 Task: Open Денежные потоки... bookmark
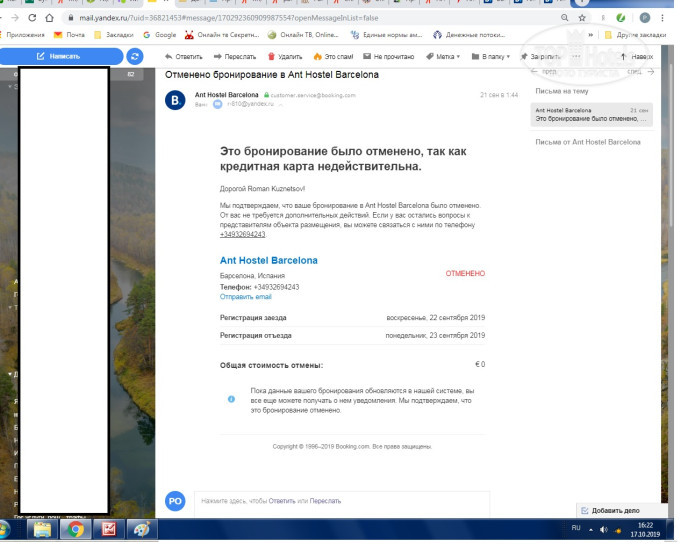point(469,35)
